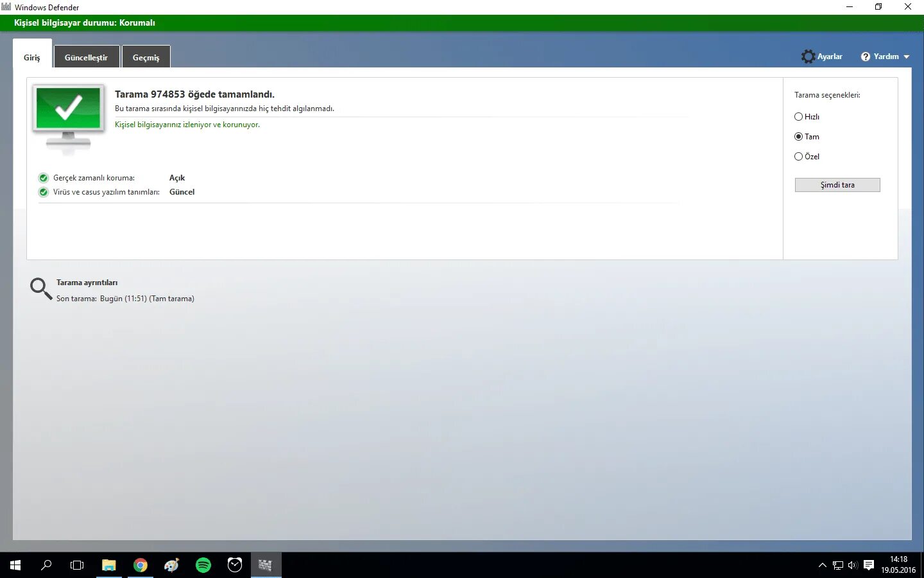Open the Güncelleştir tab
The image size is (924, 578).
(87, 57)
